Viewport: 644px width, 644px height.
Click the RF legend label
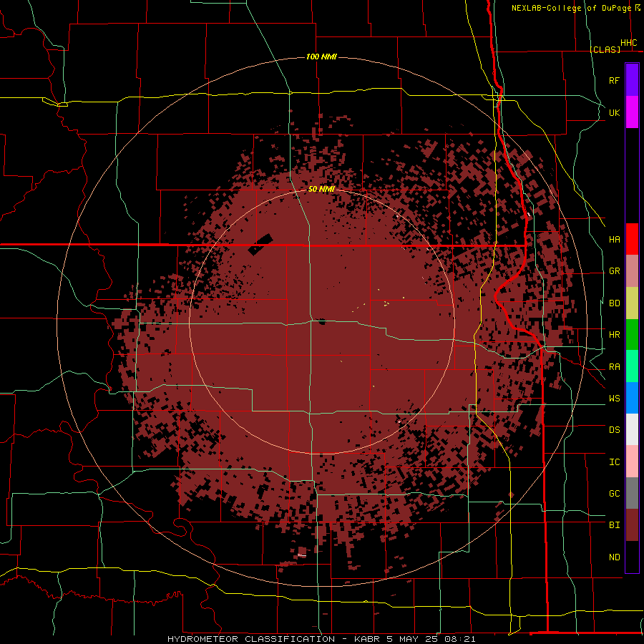click(614, 80)
